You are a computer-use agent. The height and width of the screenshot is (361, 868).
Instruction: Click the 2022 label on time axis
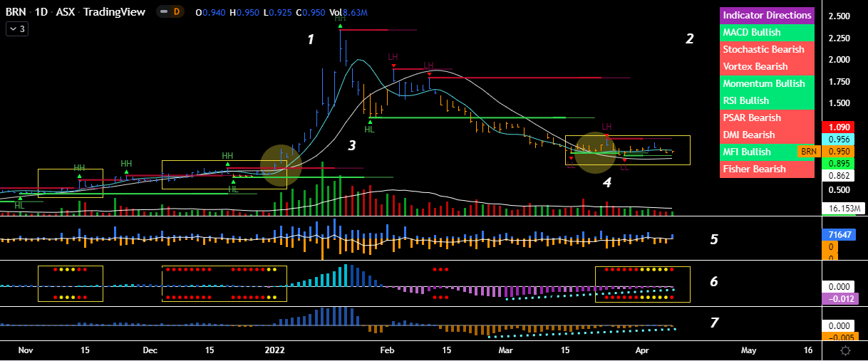tap(274, 350)
